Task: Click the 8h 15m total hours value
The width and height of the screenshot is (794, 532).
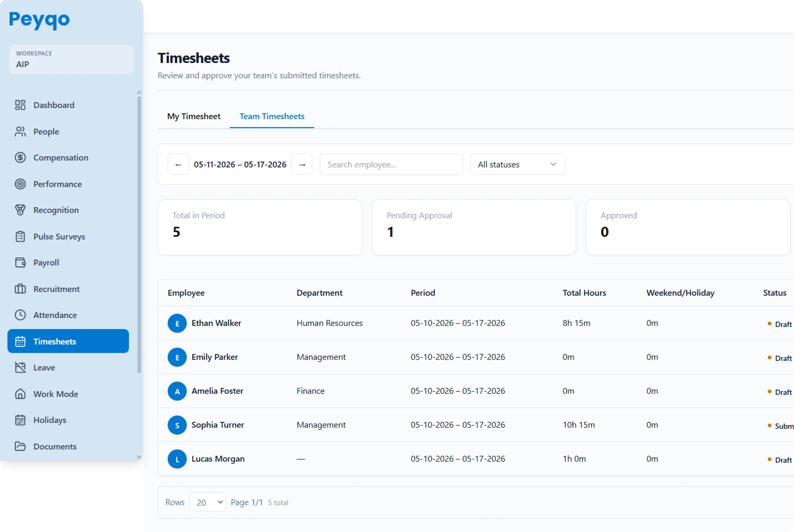Action: [x=576, y=323]
